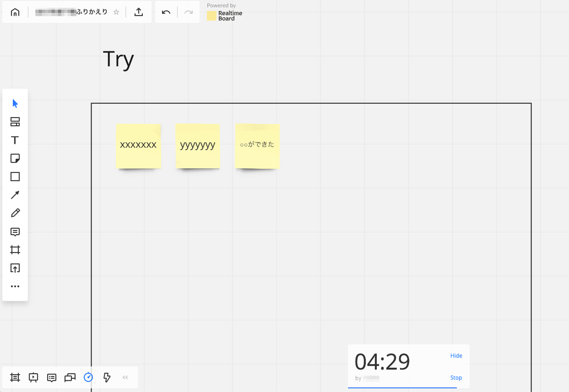The width and height of the screenshot is (569, 392).
Task: Select the yellow sticky note 'xxxxxxx'
Action: tap(138, 145)
